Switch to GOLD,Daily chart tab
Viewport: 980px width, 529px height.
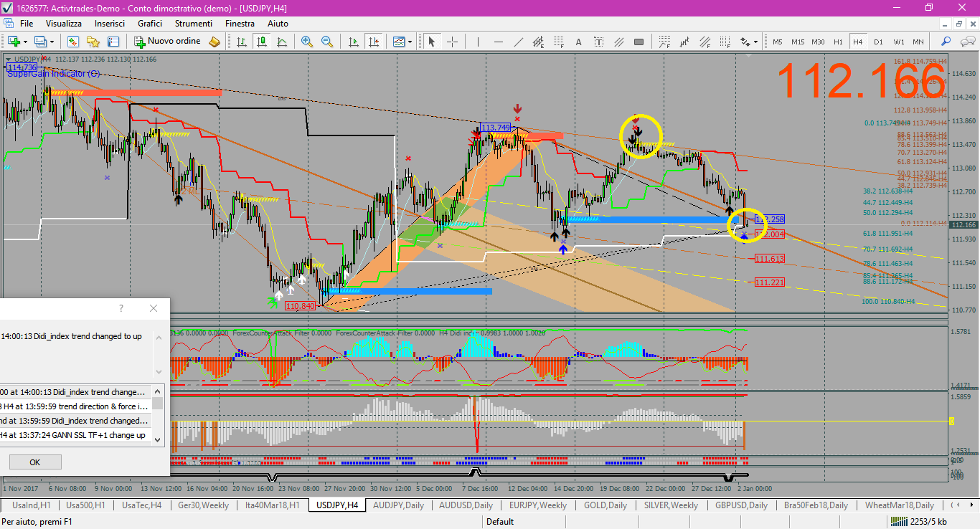click(x=606, y=505)
